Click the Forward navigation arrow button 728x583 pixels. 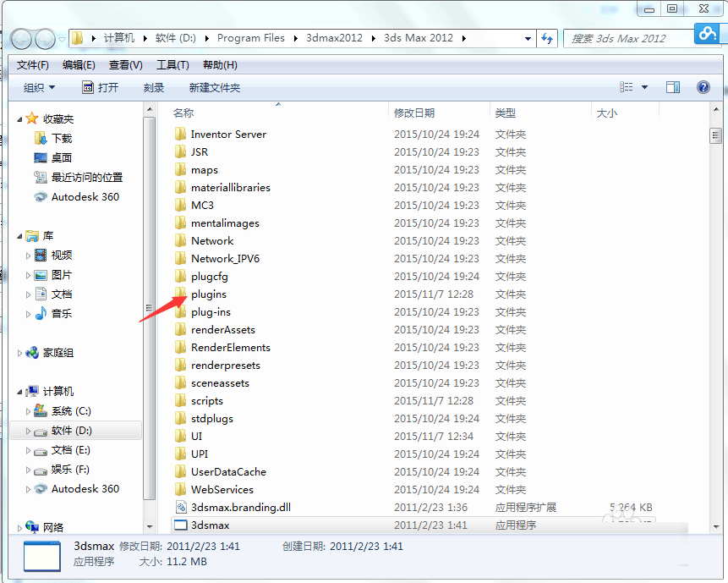45,40
